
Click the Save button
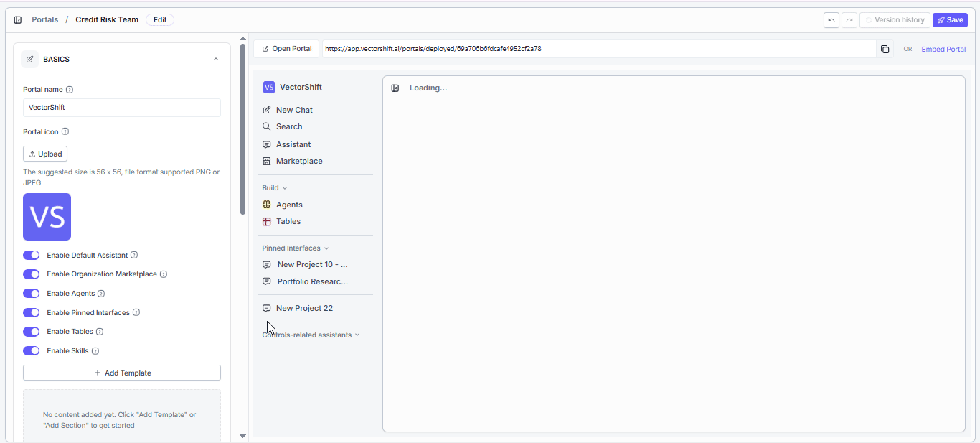pos(950,19)
